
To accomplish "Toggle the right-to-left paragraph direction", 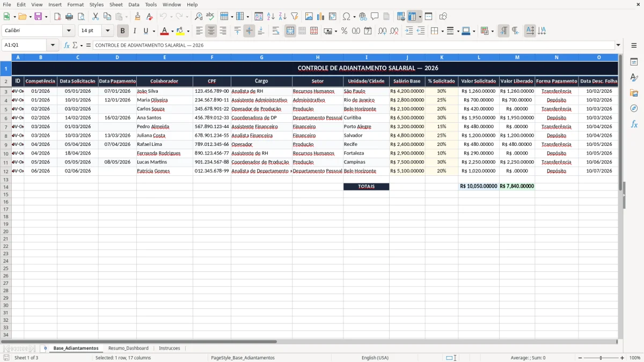I will click(x=515, y=31).
